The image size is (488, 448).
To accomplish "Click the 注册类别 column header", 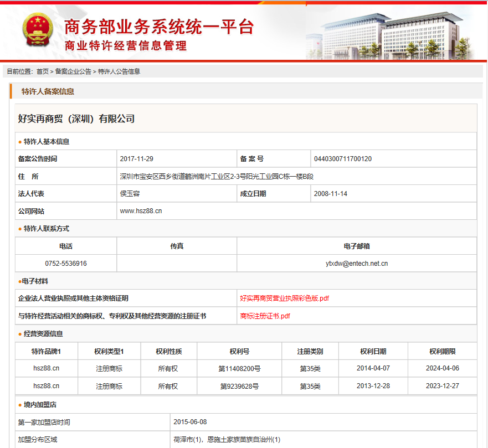I will 310,351.
